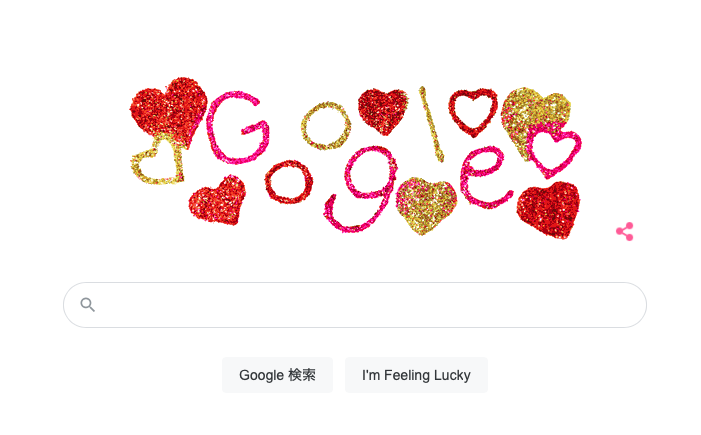
Task: Click the magnifying glass icon in the search bar
Action: (88, 305)
